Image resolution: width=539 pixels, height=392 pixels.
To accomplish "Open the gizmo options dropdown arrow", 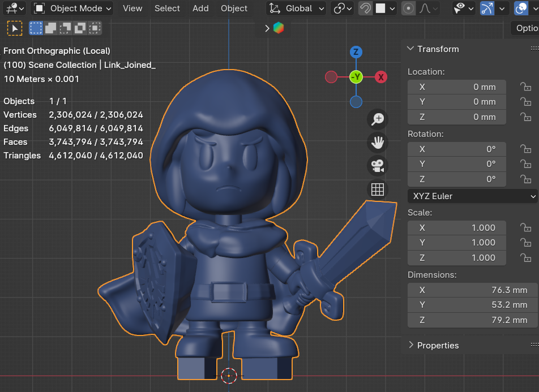I will click(x=502, y=8).
